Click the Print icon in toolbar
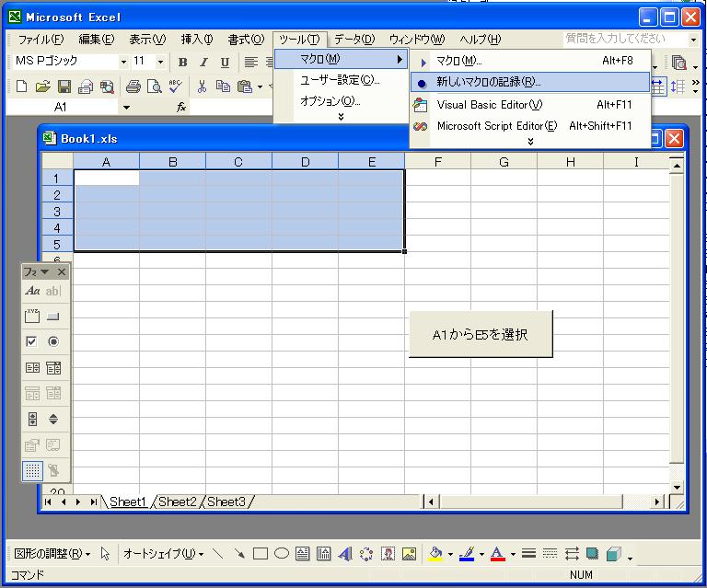 pos(133,86)
